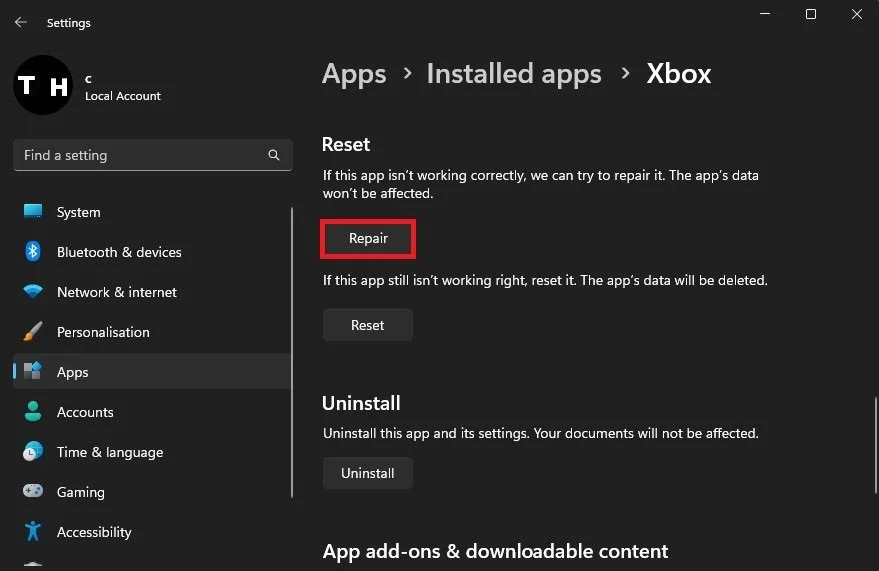879x571 pixels.
Task: Open System settings category
Action: click(152, 212)
